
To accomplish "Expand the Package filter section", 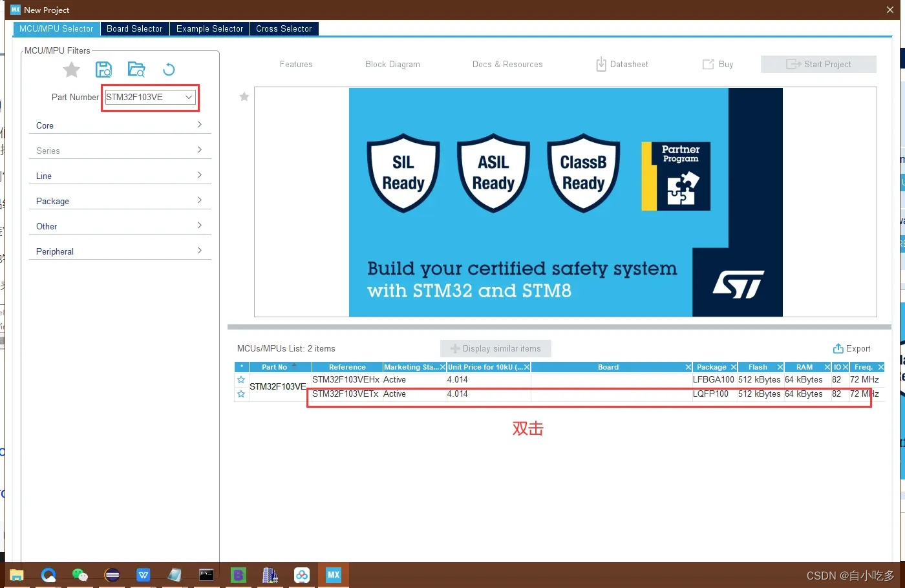I will (120, 200).
